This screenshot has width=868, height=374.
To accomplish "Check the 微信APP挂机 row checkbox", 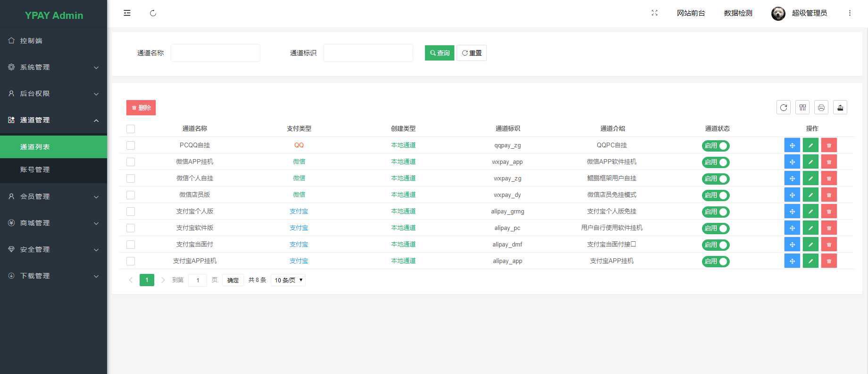I will [131, 162].
